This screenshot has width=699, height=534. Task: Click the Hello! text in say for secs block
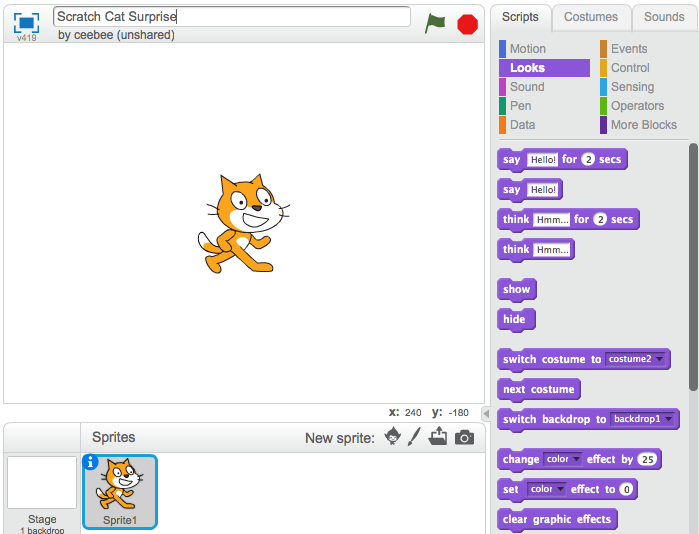543,160
